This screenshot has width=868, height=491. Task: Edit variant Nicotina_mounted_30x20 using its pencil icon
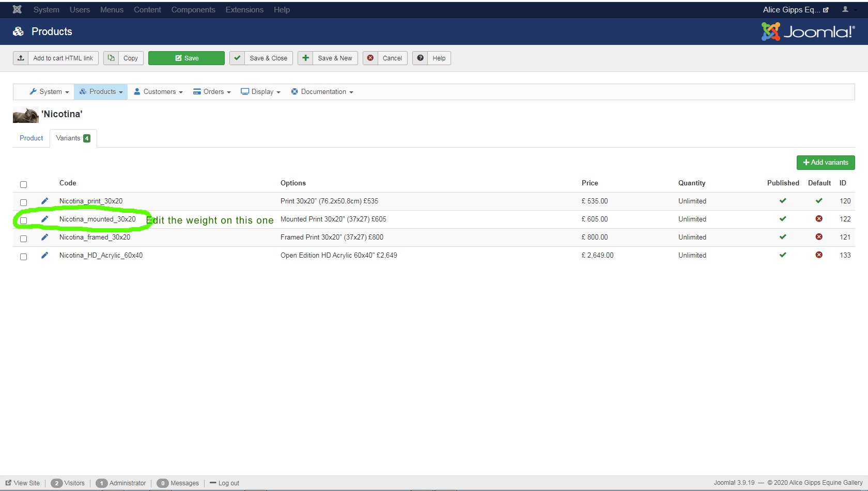[44, 219]
